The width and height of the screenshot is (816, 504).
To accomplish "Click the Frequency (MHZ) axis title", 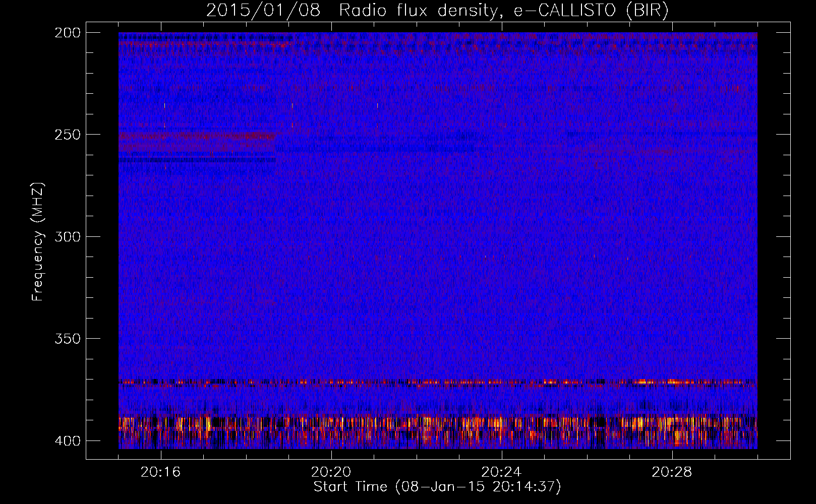I will 38,241.
